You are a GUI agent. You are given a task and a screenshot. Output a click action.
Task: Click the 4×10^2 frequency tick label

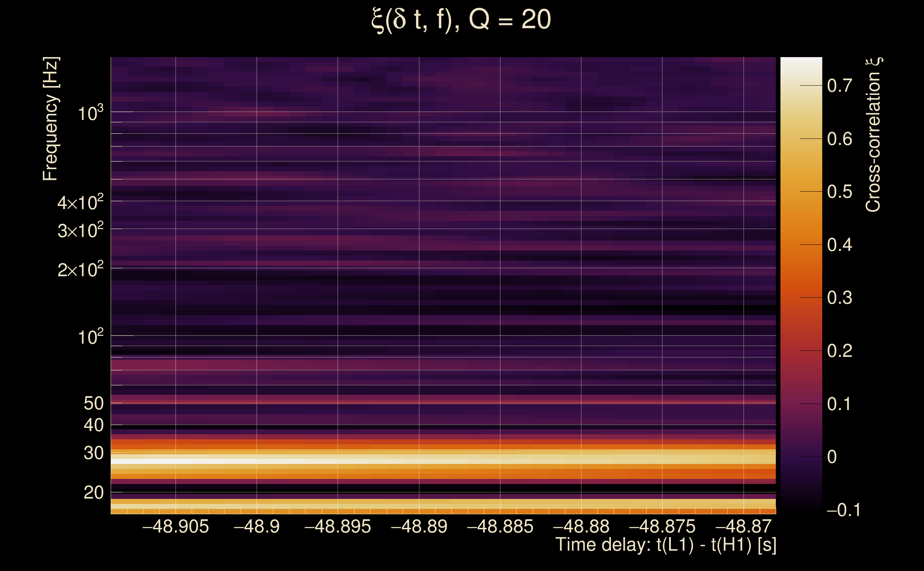[80, 202]
